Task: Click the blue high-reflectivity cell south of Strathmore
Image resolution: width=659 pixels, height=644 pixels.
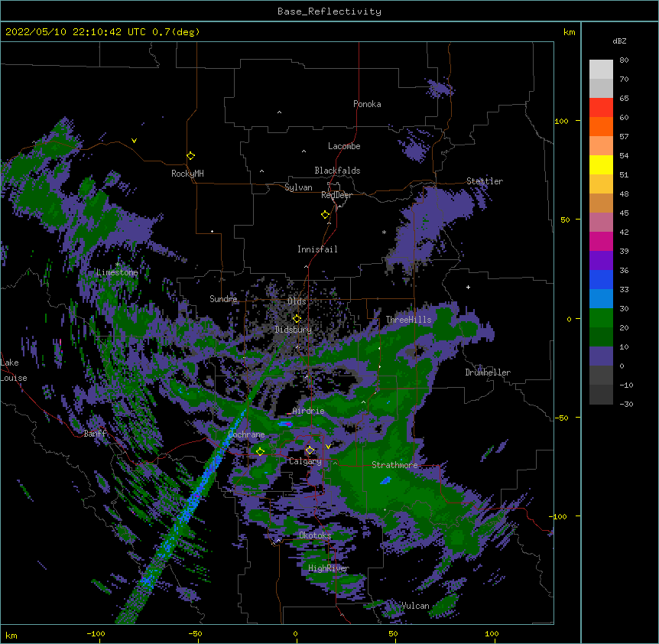Action: coord(385,480)
